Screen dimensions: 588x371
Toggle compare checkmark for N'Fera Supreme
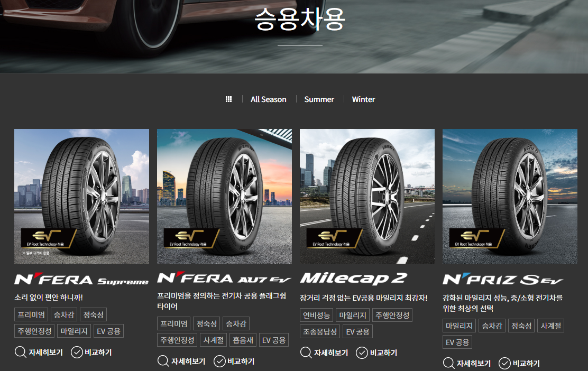pyautogui.click(x=77, y=353)
